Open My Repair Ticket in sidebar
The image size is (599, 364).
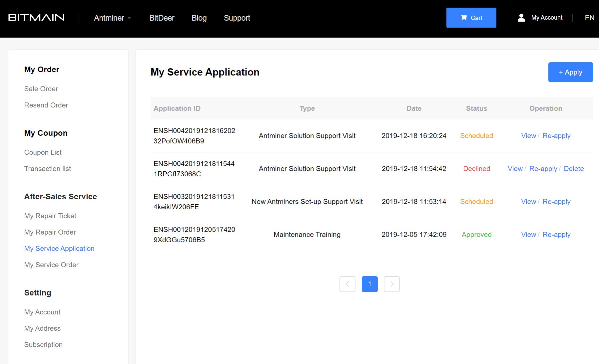point(50,216)
